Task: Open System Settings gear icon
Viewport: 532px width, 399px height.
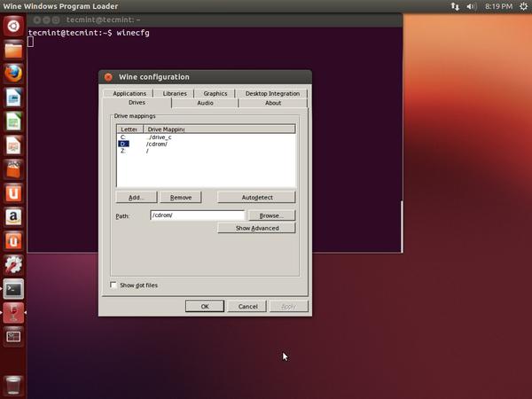Action: 13,264
